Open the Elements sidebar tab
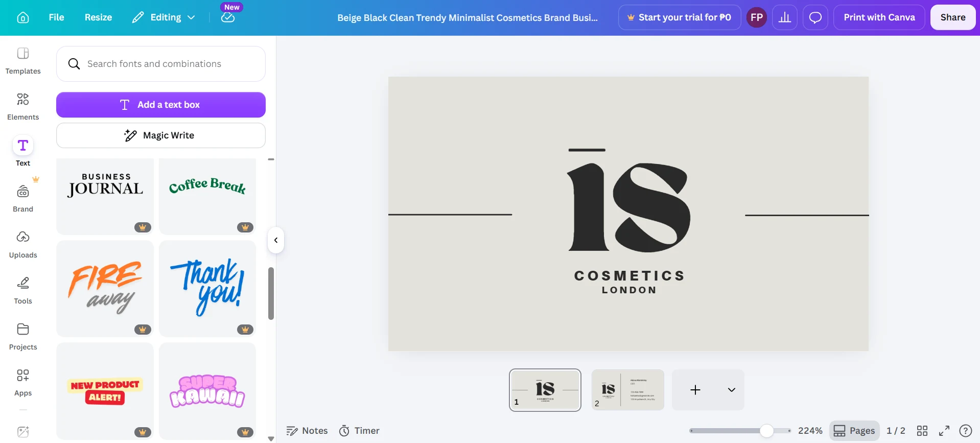This screenshot has width=980, height=443. tap(23, 106)
